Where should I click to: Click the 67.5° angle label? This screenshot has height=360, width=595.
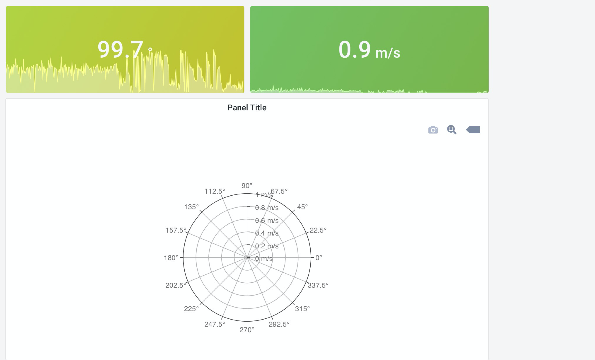[x=279, y=191]
